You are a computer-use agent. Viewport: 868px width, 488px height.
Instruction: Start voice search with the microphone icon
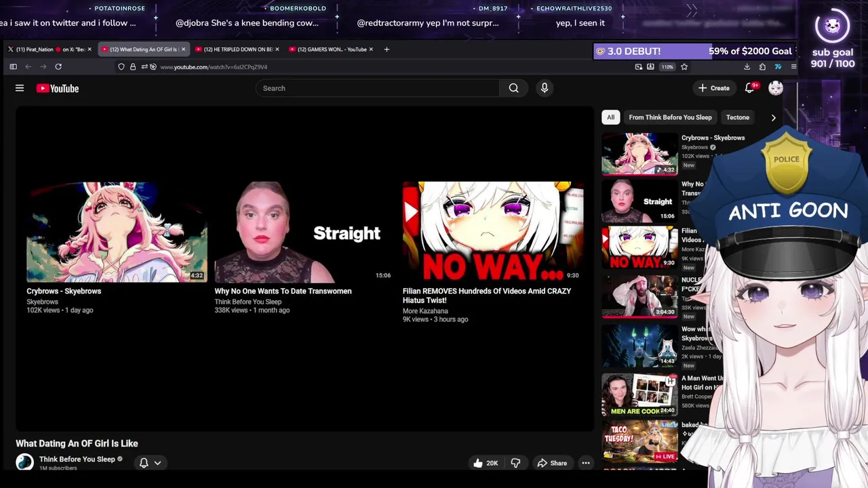pyautogui.click(x=544, y=88)
